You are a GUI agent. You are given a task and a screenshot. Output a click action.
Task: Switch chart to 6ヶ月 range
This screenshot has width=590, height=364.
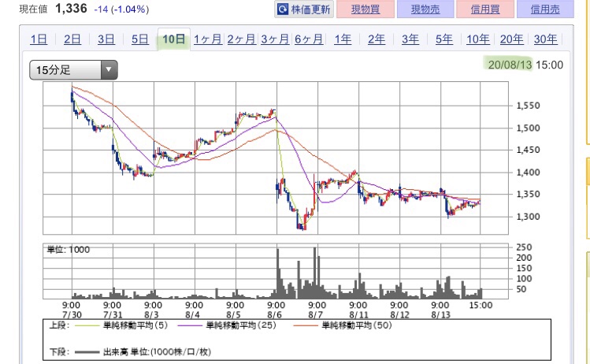309,39
